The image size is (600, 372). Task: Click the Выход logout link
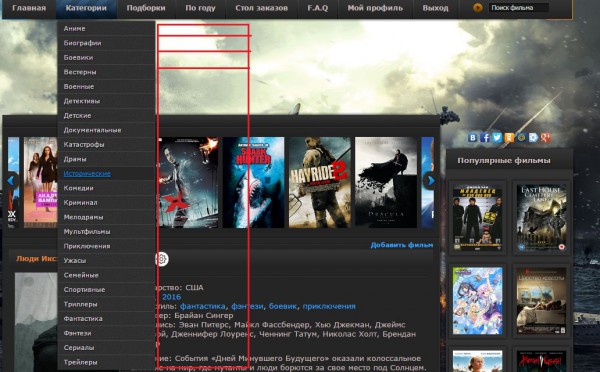coord(435,8)
